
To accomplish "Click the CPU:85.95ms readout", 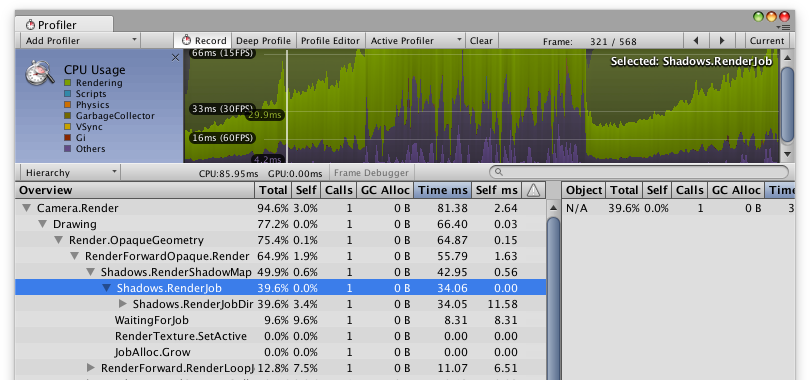I will click(x=228, y=173).
